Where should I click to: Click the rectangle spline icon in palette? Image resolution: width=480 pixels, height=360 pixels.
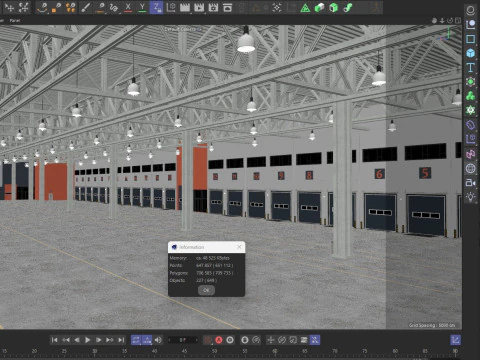pyautogui.click(x=470, y=39)
